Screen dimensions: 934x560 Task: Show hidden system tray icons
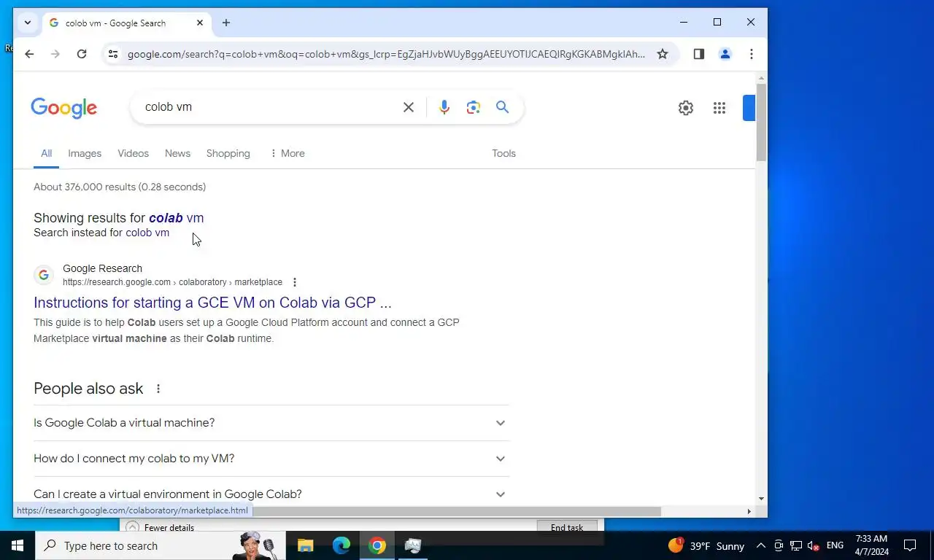(x=761, y=545)
